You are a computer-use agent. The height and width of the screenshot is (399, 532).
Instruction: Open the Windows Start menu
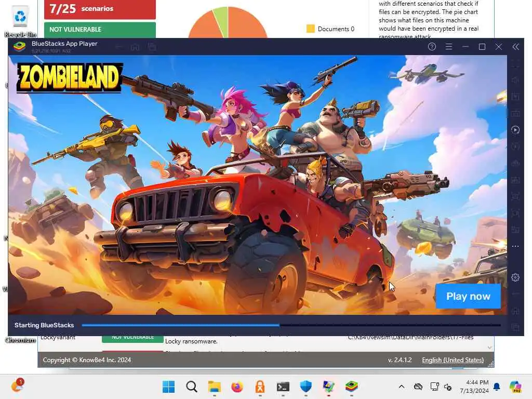tap(169, 387)
